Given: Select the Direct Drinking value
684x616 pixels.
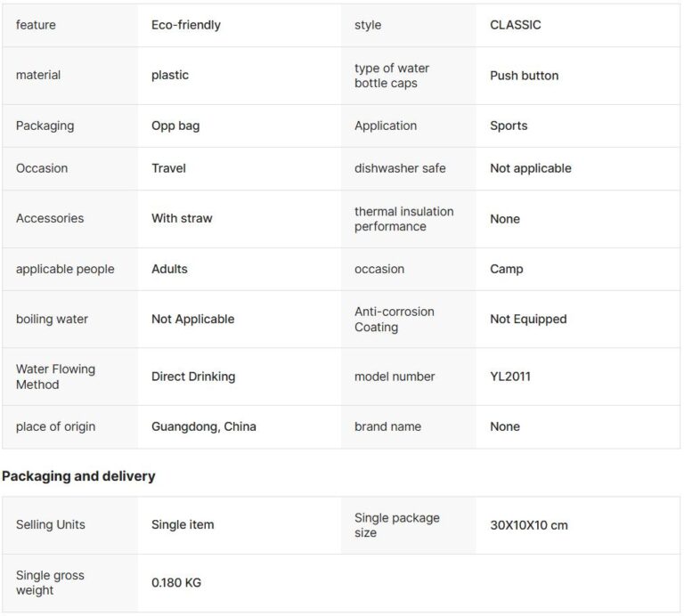Looking at the screenshot, I should point(193,377).
